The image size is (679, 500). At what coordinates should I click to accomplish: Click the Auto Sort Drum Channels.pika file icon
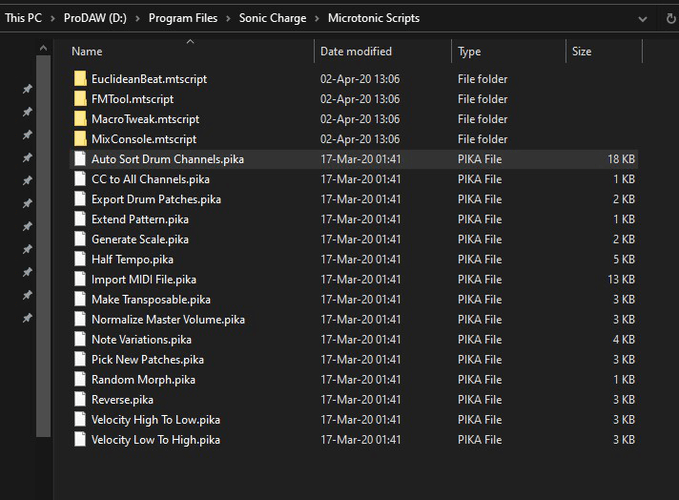pyautogui.click(x=80, y=159)
